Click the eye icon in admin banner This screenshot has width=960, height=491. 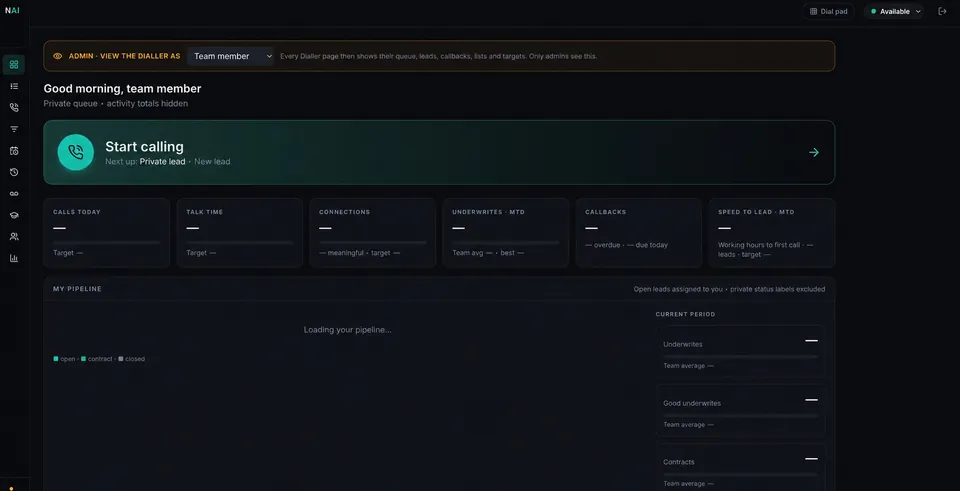point(58,56)
